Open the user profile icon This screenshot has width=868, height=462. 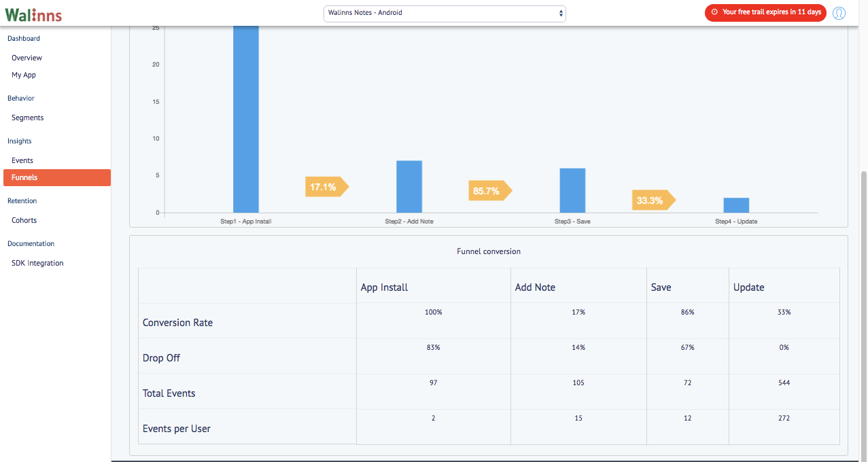[x=839, y=13]
